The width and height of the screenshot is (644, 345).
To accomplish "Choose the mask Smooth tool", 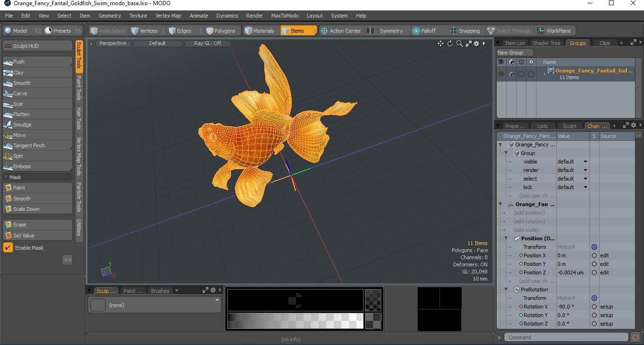I will point(37,199).
